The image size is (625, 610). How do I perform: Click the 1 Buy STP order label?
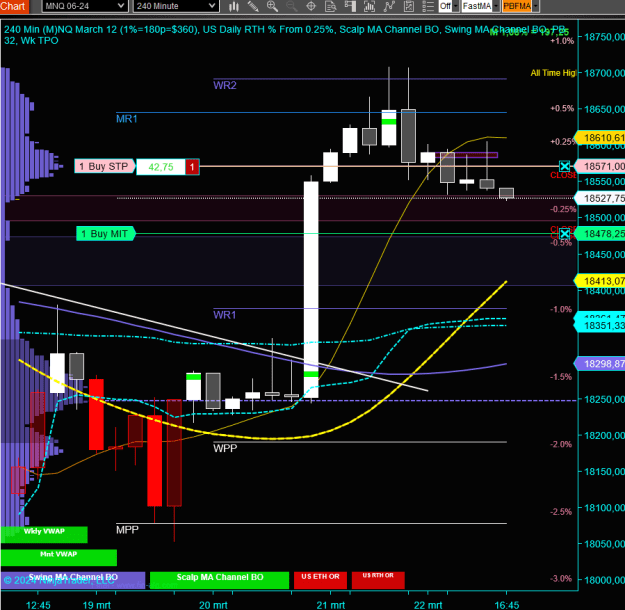click(104, 166)
